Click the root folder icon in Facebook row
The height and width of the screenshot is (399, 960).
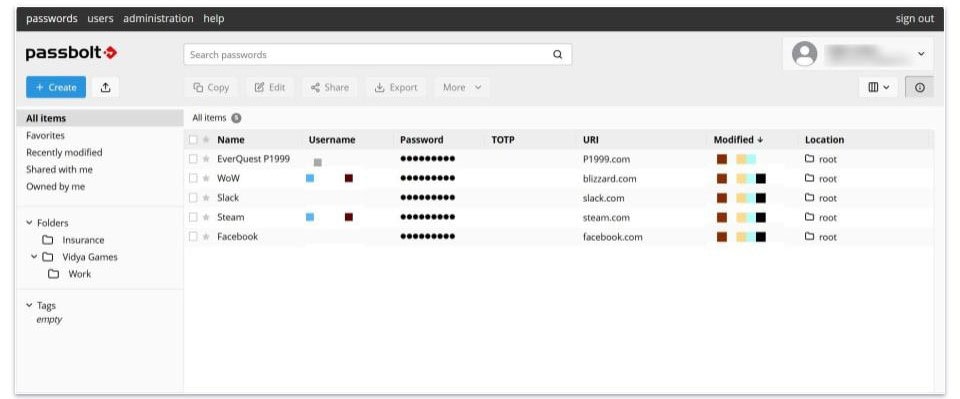click(809, 236)
